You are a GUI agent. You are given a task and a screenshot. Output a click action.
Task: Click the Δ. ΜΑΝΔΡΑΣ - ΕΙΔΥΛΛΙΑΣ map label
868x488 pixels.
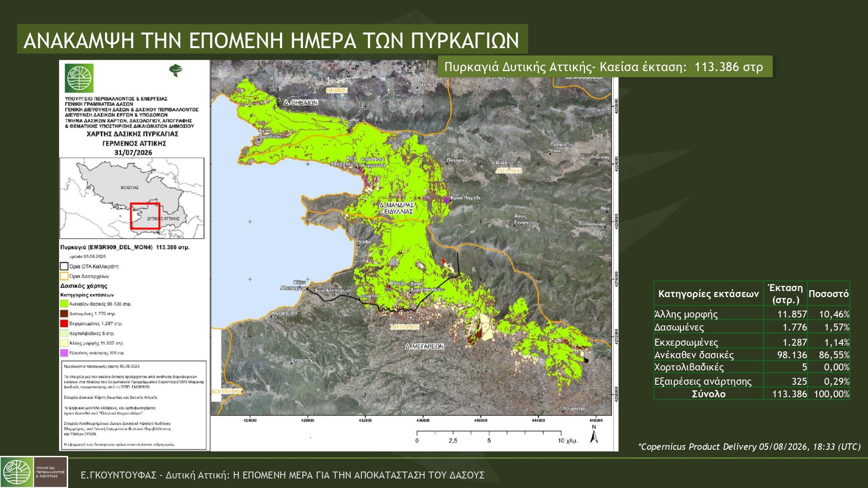(x=397, y=208)
